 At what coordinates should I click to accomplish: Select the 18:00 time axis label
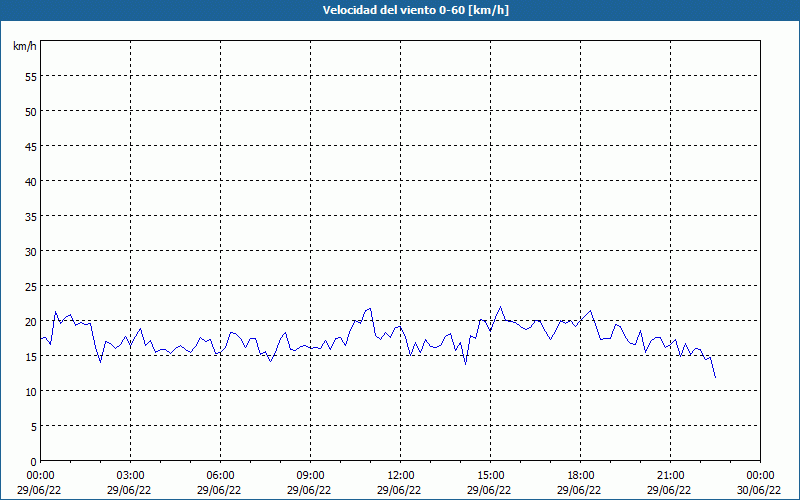pyautogui.click(x=580, y=475)
